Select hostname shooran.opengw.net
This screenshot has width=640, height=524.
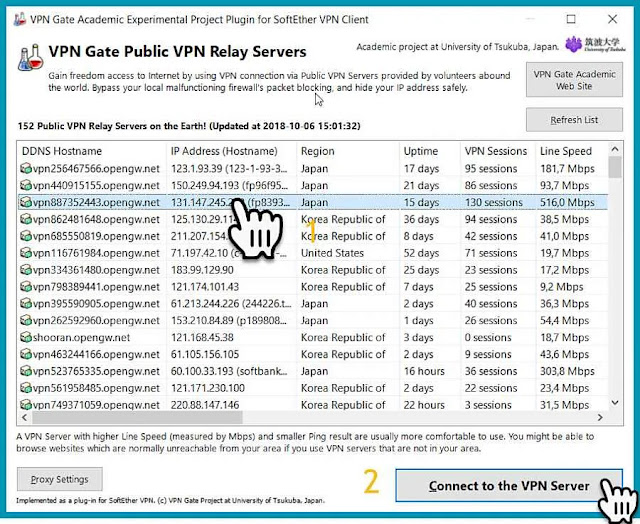(x=81, y=337)
